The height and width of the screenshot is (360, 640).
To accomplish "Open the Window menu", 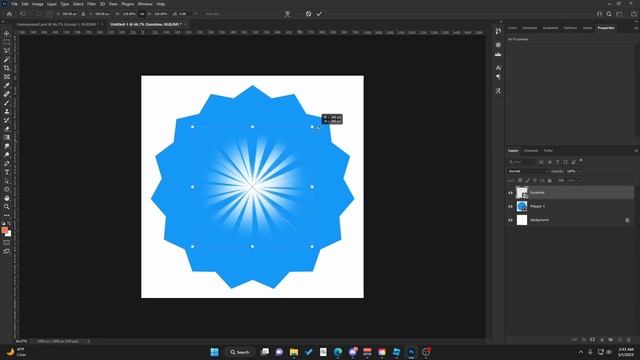I will (145, 4).
